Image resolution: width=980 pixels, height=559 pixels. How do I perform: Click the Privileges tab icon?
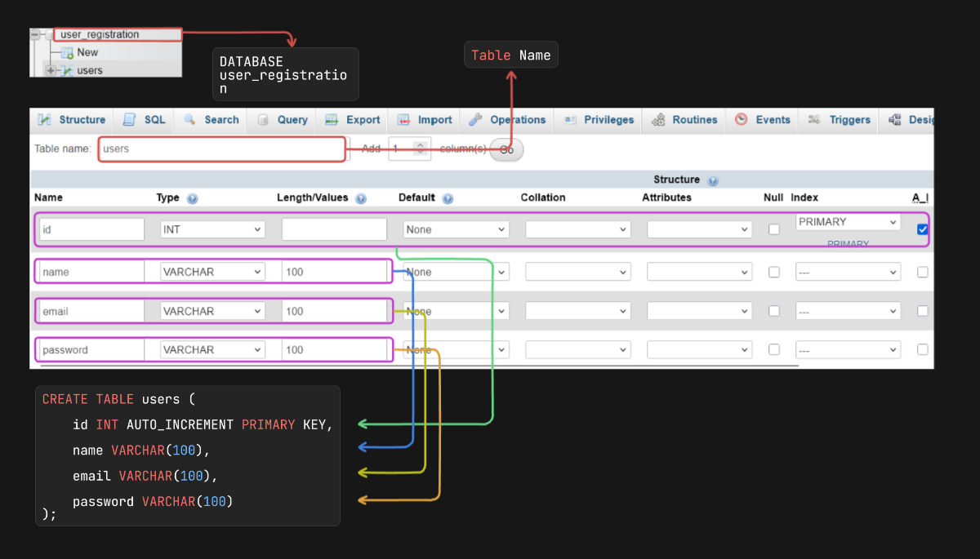pos(570,120)
